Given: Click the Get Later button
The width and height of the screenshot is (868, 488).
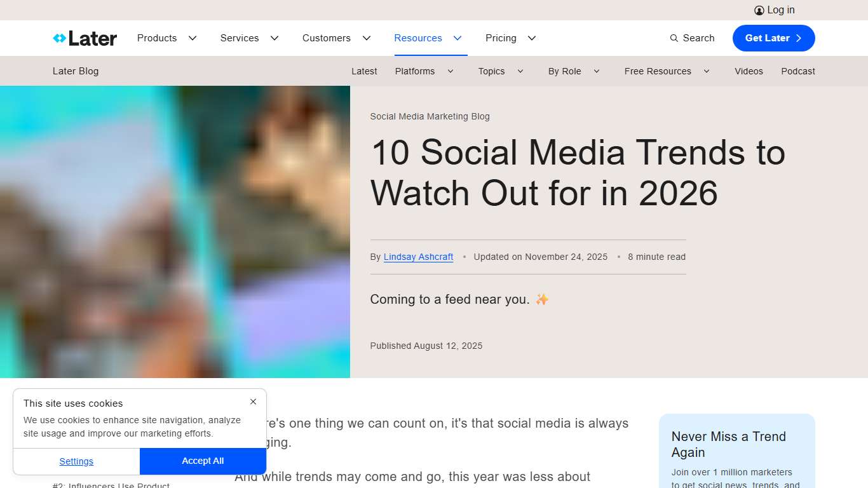Looking at the screenshot, I should click(773, 38).
